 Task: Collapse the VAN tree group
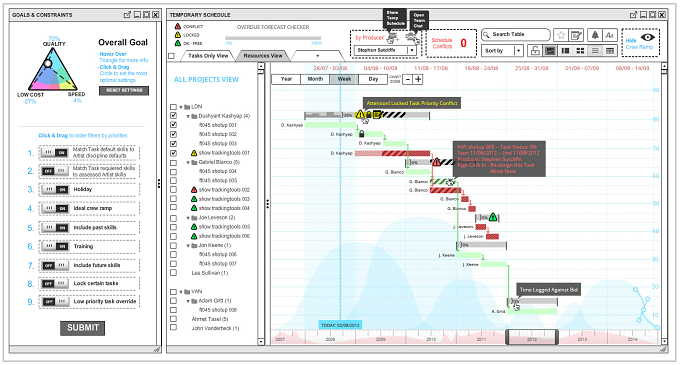[x=181, y=292]
